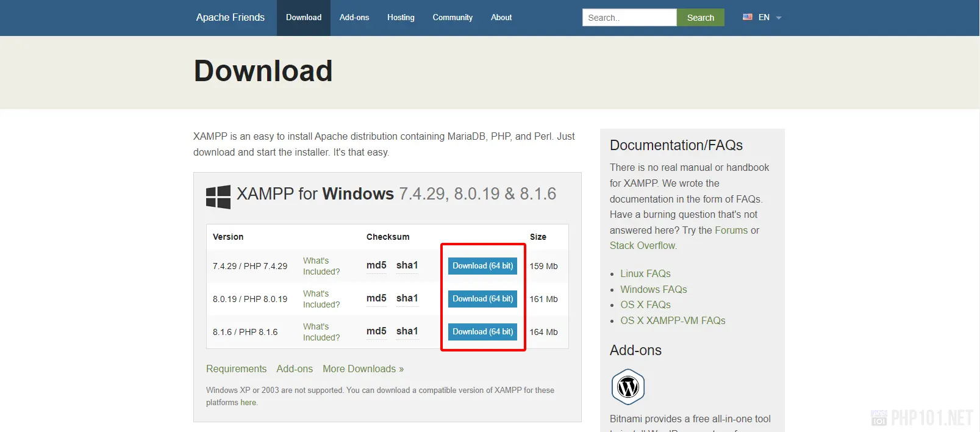The height and width of the screenshot is (432, 980).
Task: Expand the EN language dropdown arrow
Action: [x=779, y=18]
